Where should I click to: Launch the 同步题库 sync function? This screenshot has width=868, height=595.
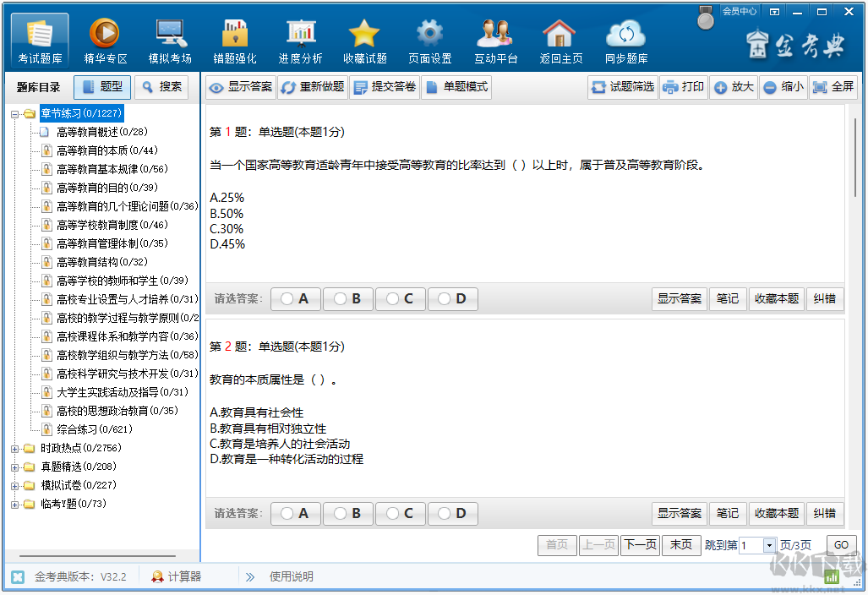[x=625, y=40]
